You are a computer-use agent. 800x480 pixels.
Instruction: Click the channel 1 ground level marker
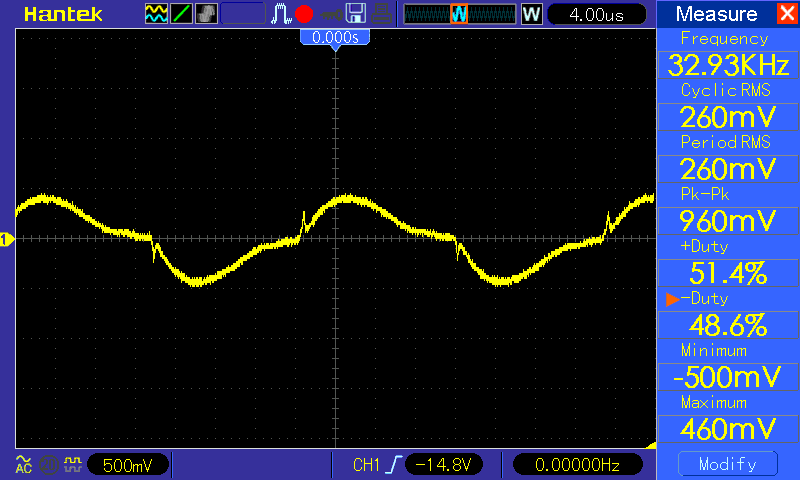pyautogui.click(x=7, y=239)
